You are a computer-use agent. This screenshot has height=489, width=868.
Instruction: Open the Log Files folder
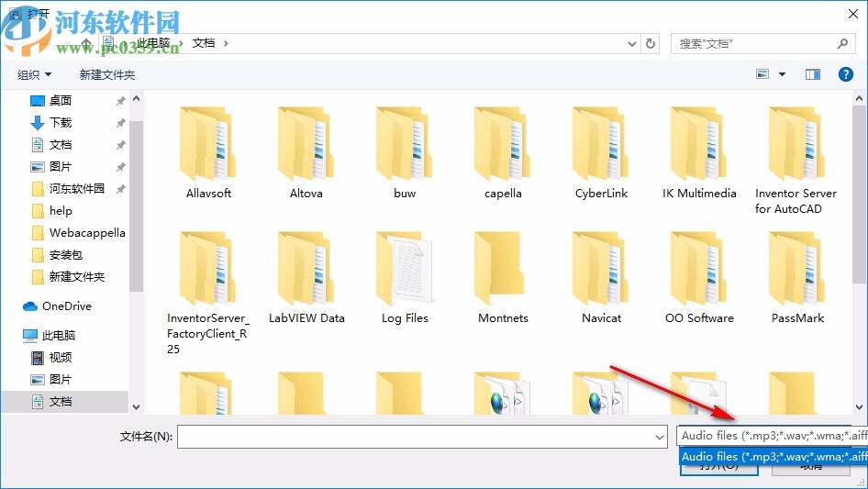coord(404,277)
